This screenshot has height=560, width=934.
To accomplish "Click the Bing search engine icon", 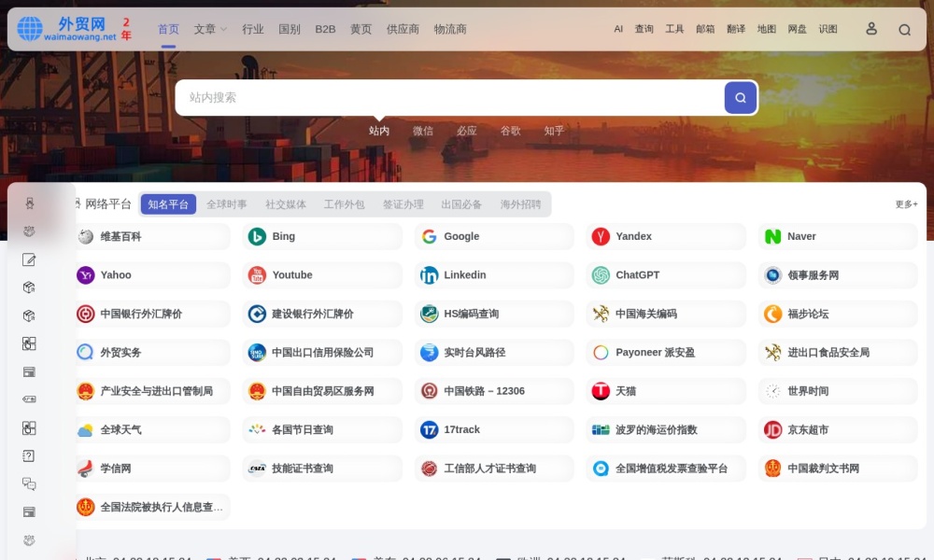I will click(x=257, y=236).
